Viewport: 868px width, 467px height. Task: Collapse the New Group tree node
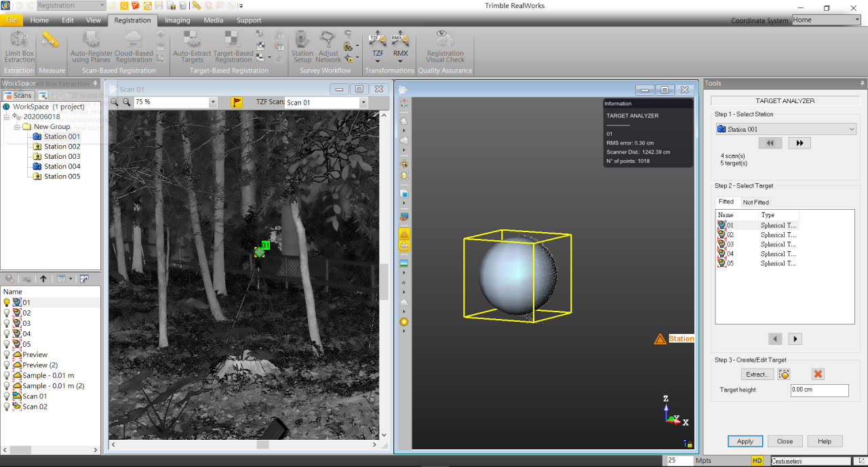17,127
